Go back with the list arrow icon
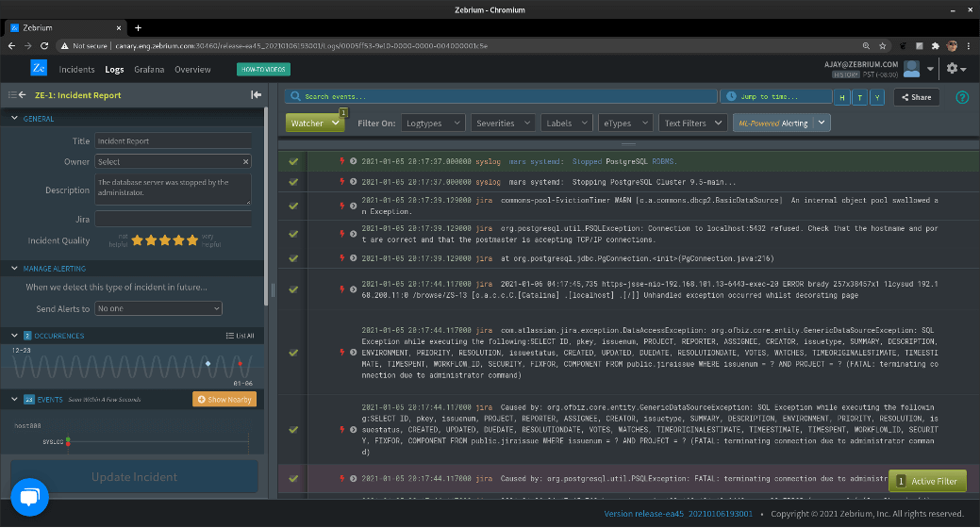The width and height of the screenshot is (980, 528). click(x=18, y=95)
